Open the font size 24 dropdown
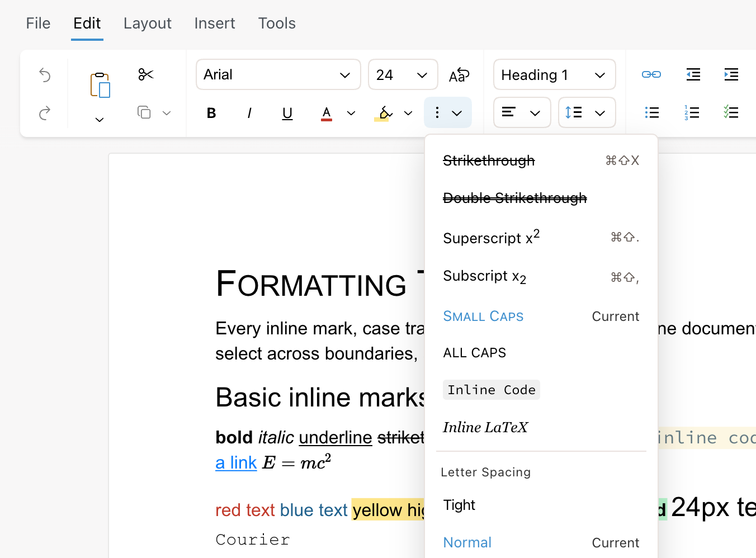756x558 pixels. [403, 74]
